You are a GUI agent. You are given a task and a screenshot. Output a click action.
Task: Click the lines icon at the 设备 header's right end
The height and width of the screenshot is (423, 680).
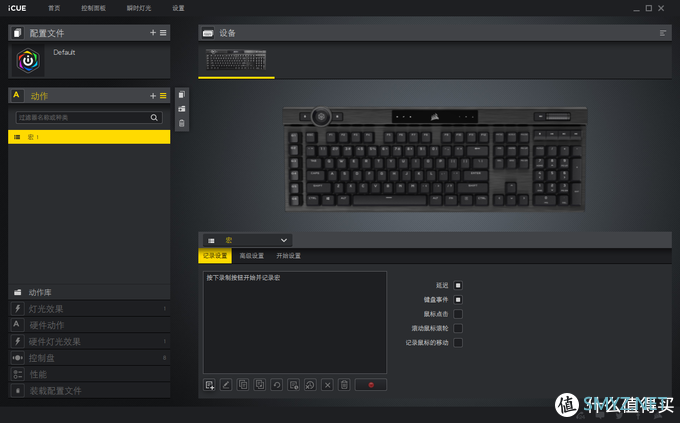[x=663, y=33]
